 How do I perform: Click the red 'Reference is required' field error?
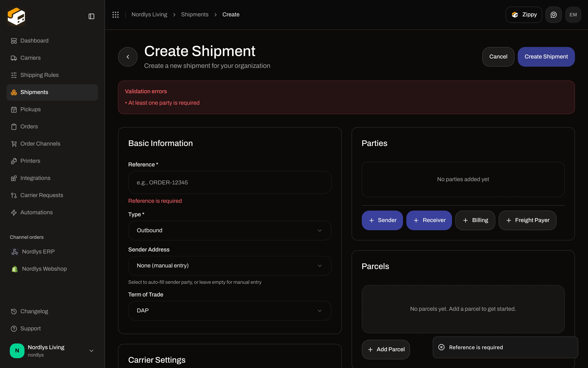[x=155, y=201]
